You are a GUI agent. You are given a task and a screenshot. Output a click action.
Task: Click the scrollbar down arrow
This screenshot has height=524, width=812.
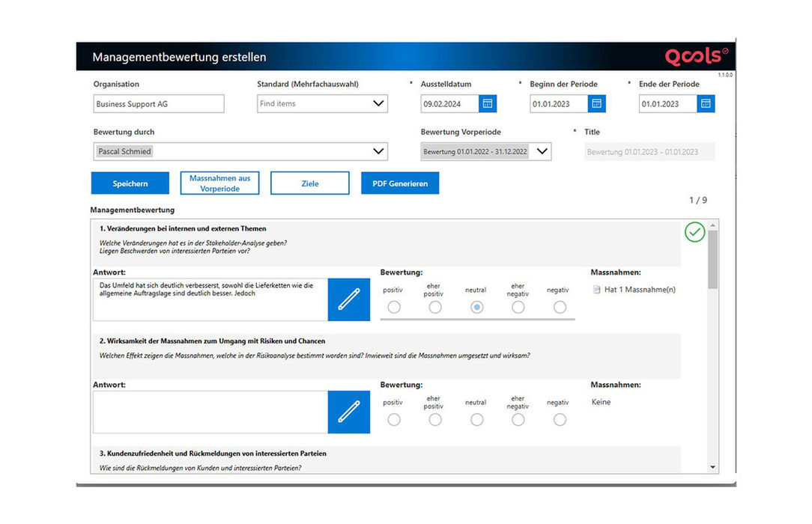[x=712, y=467]
